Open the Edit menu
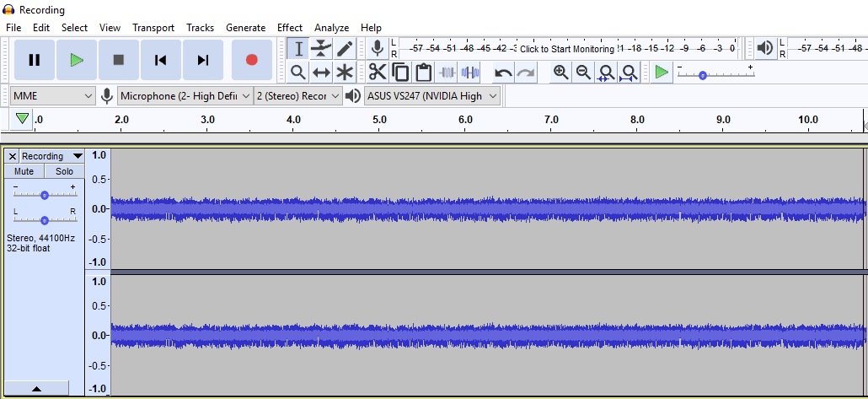The image size is (868, 399). click(x=41, y=28)
